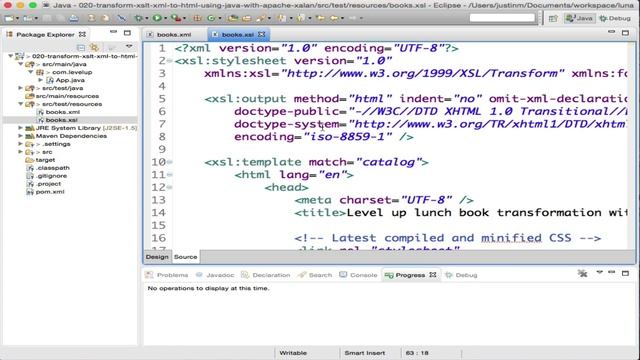
Task: Click the Search flashlight toolbar icon
Action: click(260, 18)
